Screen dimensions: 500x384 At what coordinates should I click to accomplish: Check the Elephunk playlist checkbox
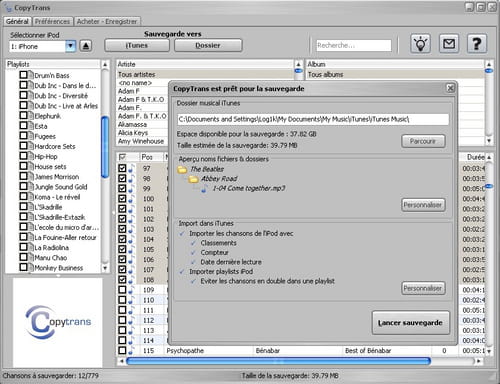[x=23, y=115]
